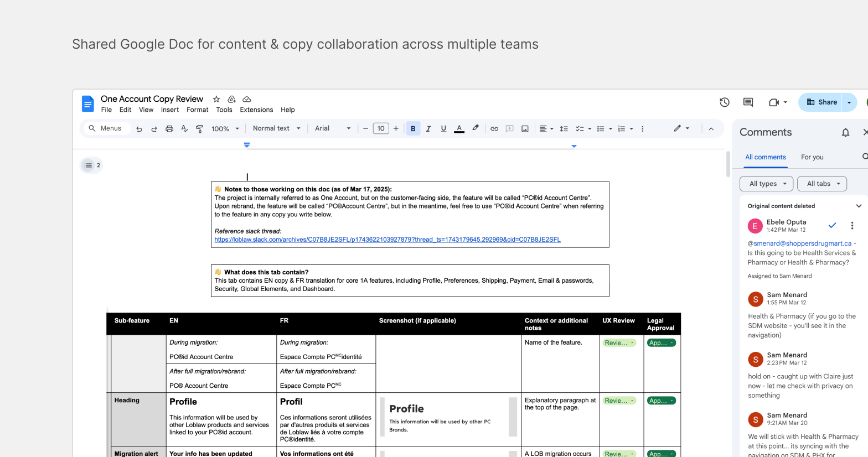
Task: Open the move-to-Drive folder icon
Action: (x=231, y=99)
